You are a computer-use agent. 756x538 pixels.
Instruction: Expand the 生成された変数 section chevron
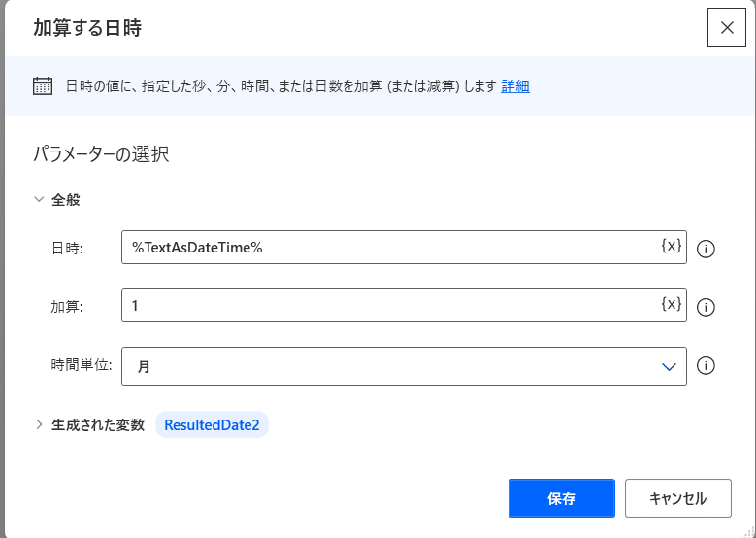click(39, 424)
